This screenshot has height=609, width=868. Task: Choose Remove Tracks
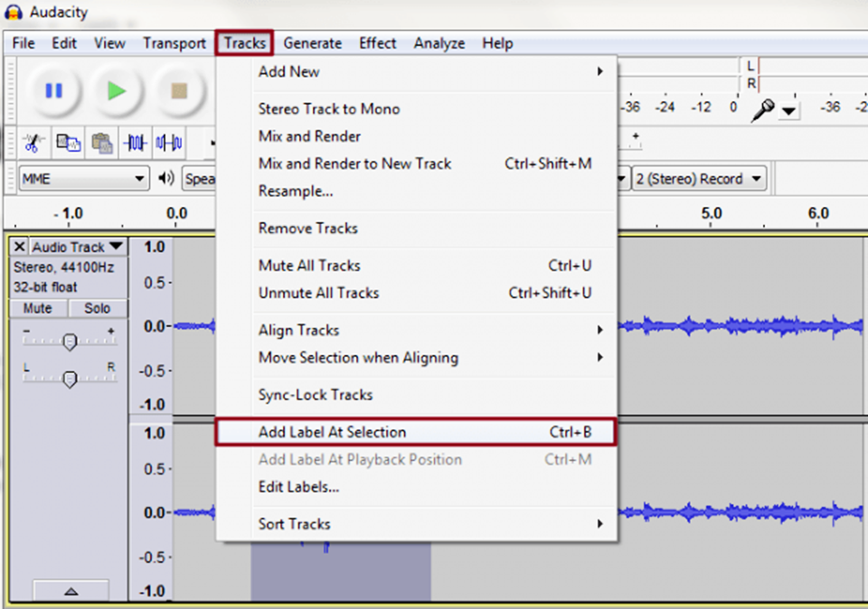[416, 229]
